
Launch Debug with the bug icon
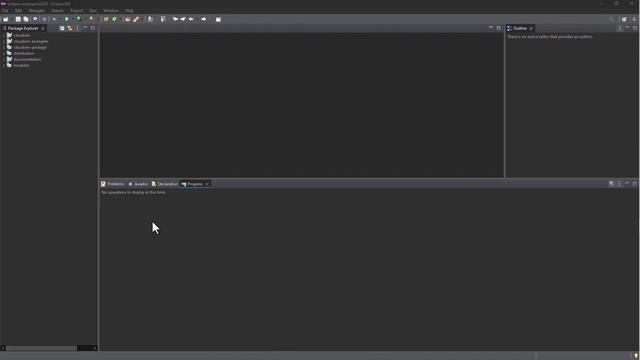click(54, 19)
